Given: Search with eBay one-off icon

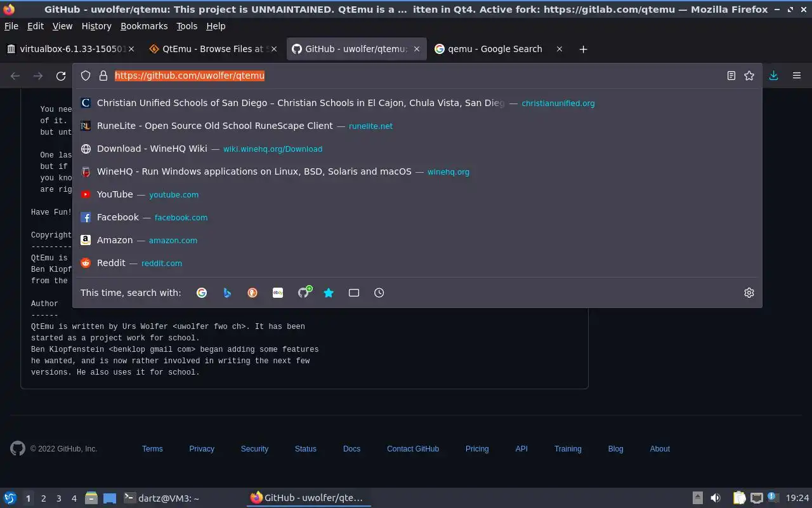Looking at the screenshot, I should tap(278, 293).
